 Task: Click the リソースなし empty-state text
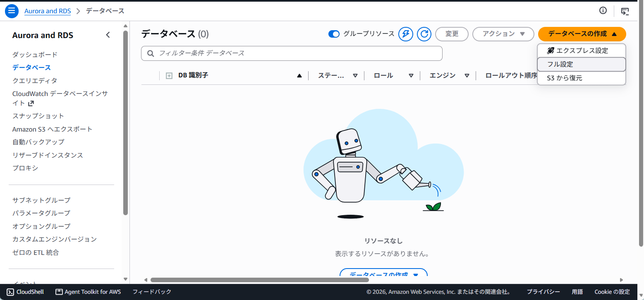click(x=383, y=241)
